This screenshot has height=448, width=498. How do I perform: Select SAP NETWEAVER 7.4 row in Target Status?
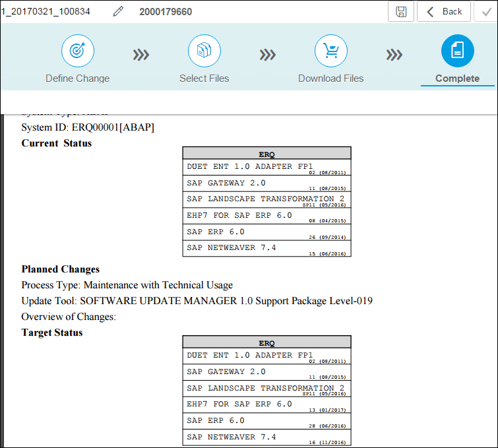(x=266, y=438)
